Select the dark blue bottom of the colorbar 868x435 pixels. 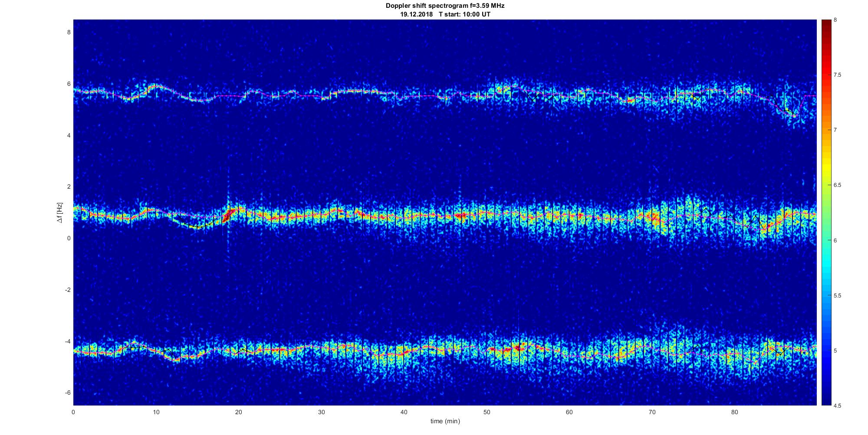[826, 402]
